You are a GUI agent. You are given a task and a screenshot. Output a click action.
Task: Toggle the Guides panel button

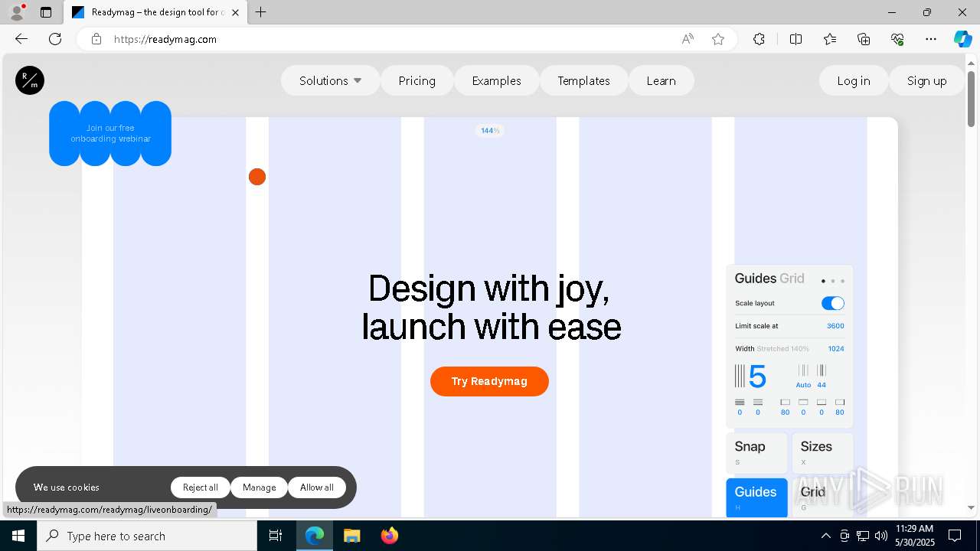pos(756,497)
